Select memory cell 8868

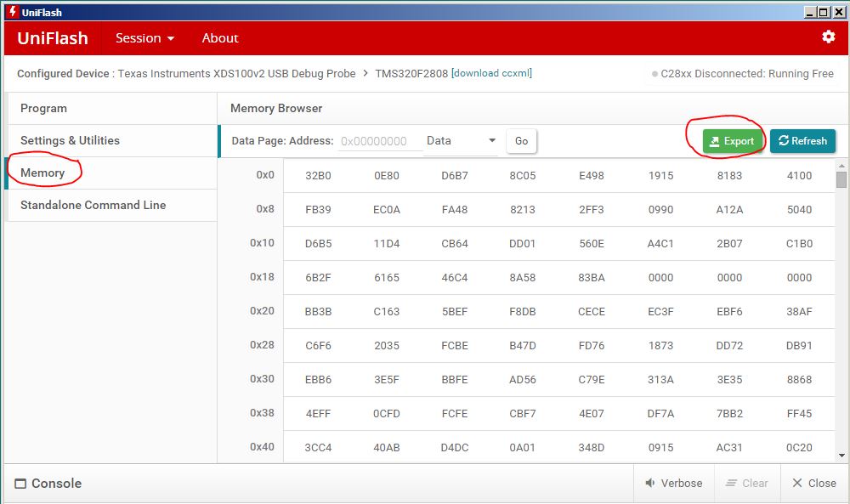pyautogui.click(x=800, y=380)
